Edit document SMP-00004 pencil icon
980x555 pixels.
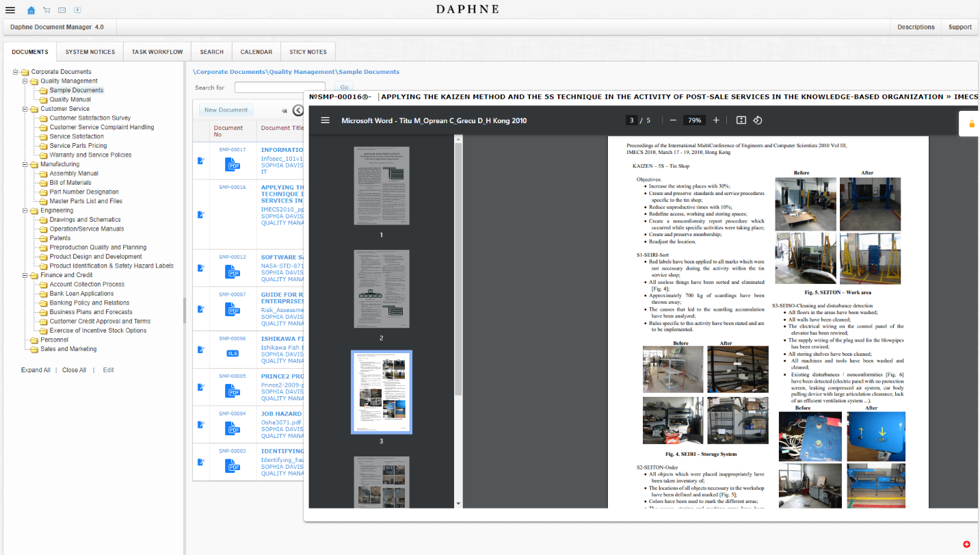201,424
